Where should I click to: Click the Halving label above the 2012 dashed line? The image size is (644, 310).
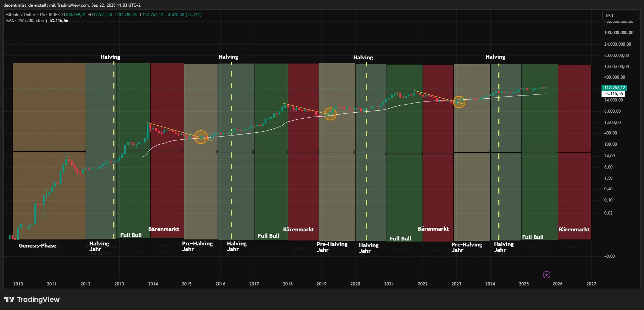pos(110,57)
